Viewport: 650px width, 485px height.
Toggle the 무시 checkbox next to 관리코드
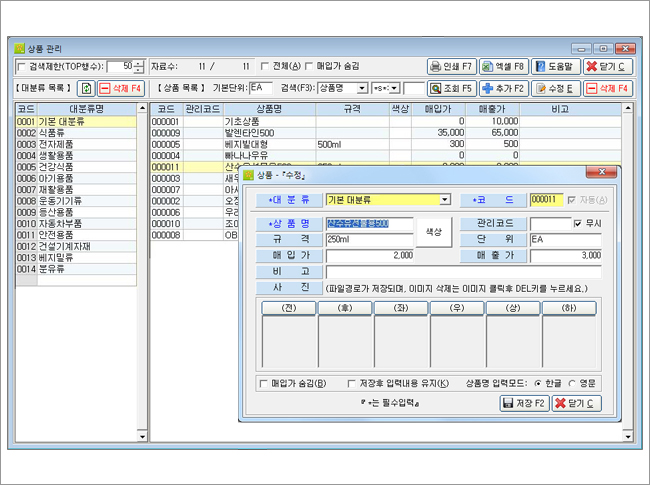[577, 223]
